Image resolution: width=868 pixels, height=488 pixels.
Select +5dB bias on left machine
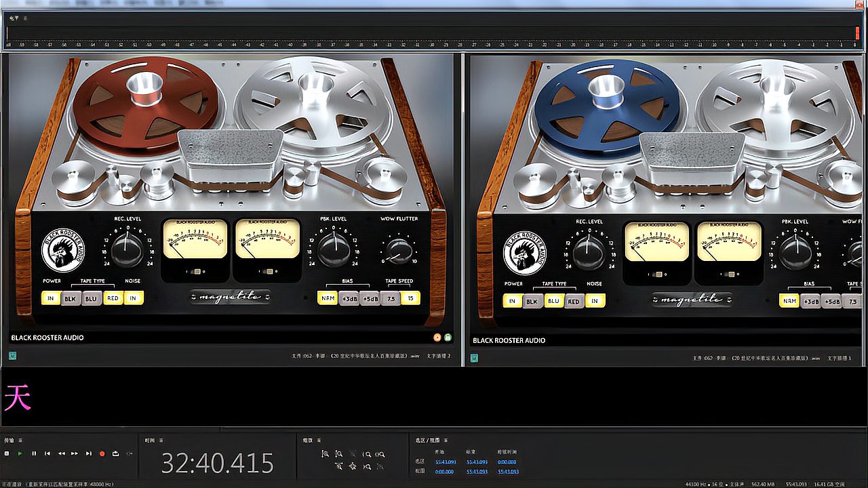coord(370,298)
